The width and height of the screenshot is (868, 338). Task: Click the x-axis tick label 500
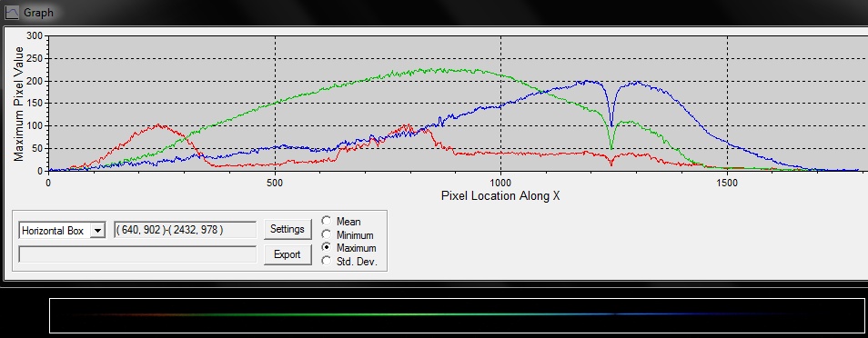(275, 182)
